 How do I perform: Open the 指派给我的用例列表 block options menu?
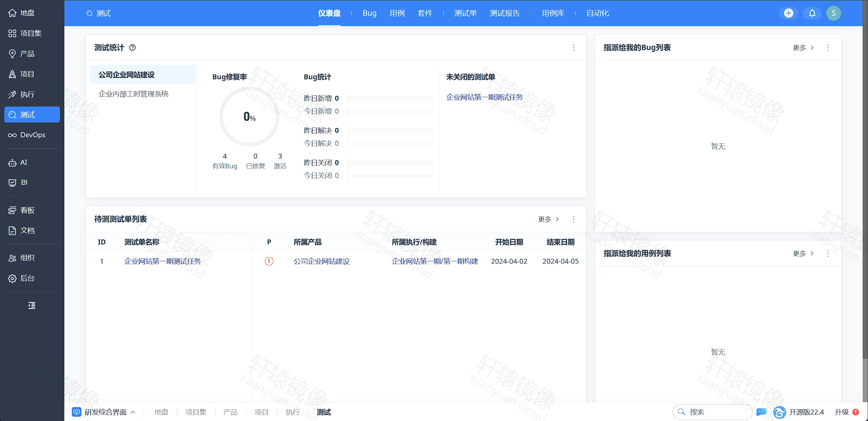[x=828, y=253]
